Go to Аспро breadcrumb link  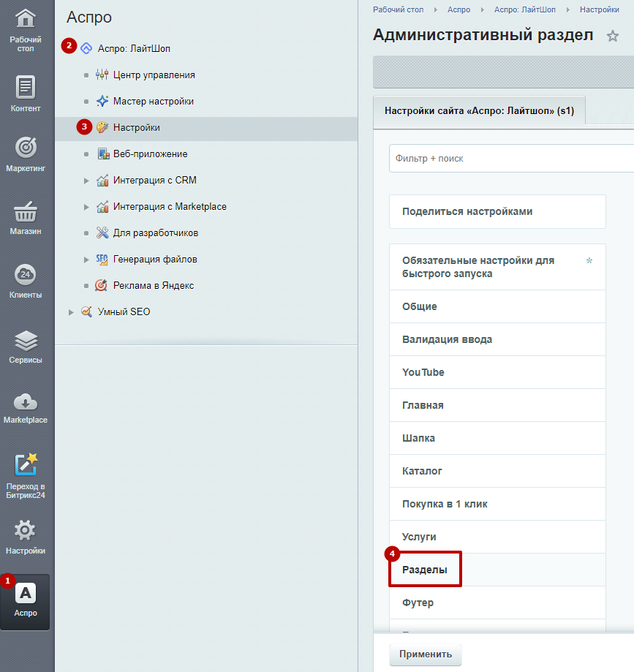[x=458, y=10]
